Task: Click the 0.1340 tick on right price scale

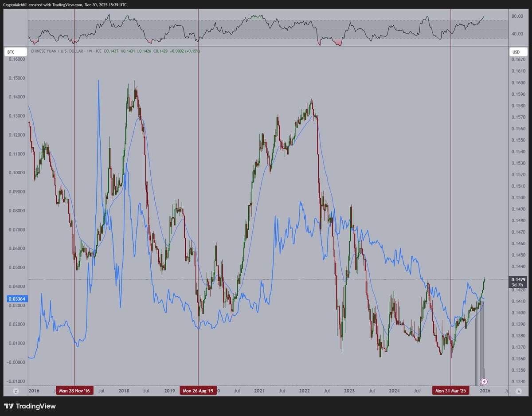Action: coord(518,382)
